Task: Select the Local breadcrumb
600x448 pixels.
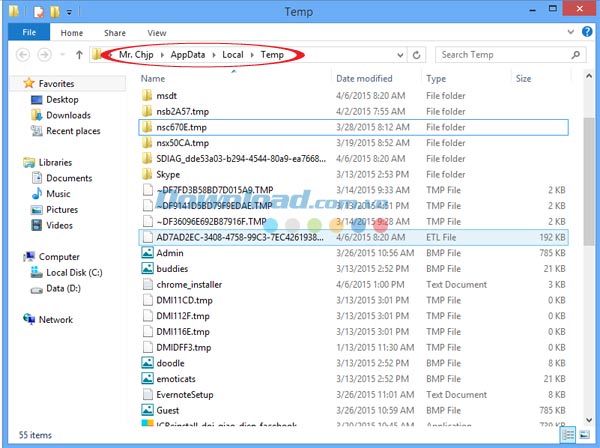Action: tap(233, 55)
